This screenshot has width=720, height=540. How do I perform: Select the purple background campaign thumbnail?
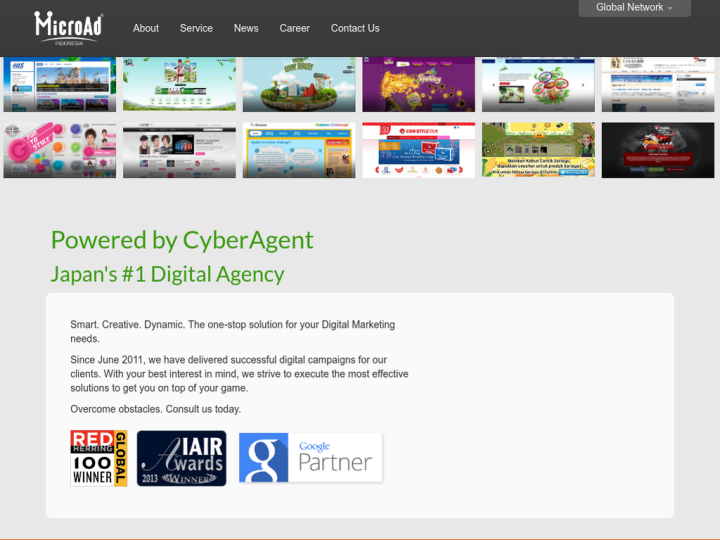pyautogui.click(x=418, y=84)
